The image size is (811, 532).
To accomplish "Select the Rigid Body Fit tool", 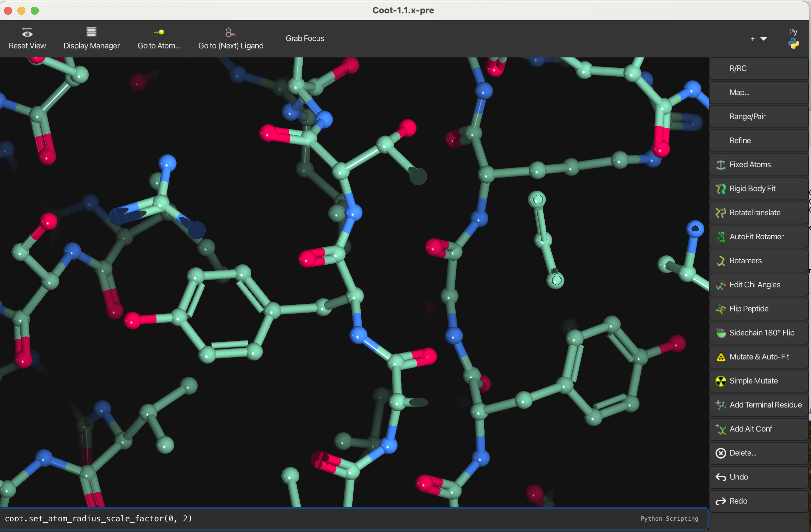I will click(758, 189).
